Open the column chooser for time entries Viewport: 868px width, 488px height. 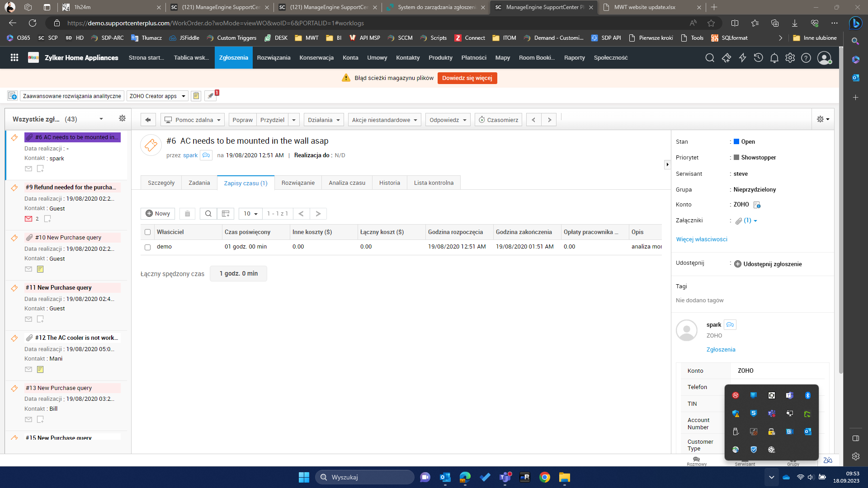click(x=225, y=213)
